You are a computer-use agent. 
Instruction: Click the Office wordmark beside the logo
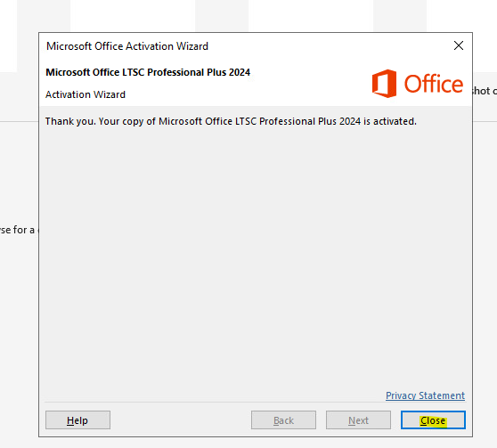point(433,84)
